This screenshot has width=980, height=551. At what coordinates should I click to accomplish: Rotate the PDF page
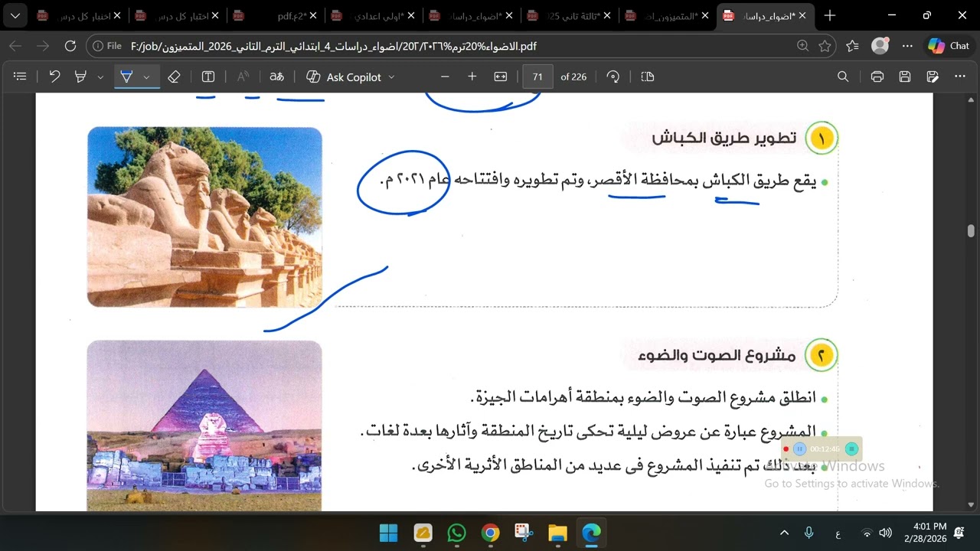(612, 77)
